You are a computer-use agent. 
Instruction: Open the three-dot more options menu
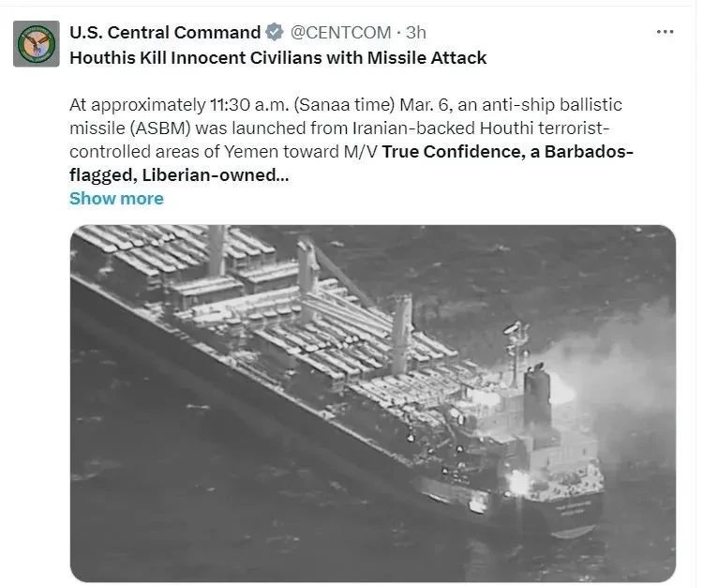[x=665, y=32]
